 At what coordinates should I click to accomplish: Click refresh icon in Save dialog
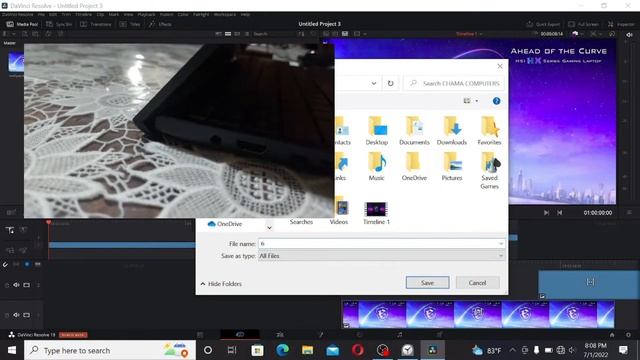391,83
